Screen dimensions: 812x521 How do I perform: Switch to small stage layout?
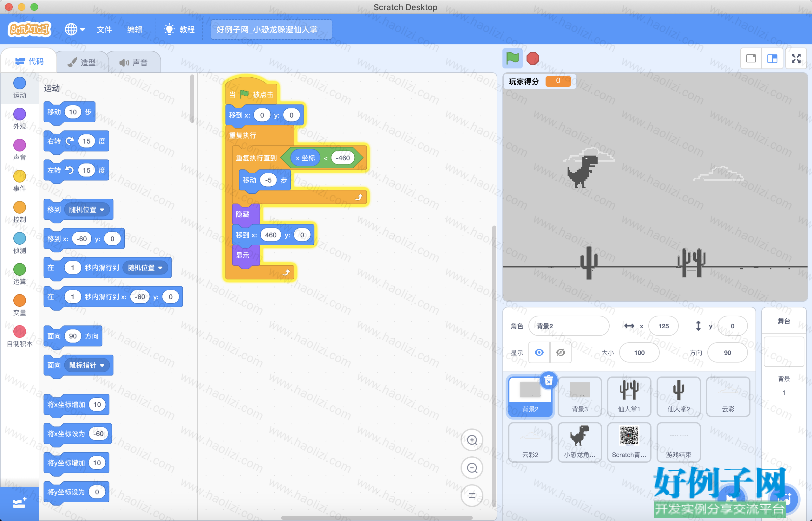tap(751, 59)
